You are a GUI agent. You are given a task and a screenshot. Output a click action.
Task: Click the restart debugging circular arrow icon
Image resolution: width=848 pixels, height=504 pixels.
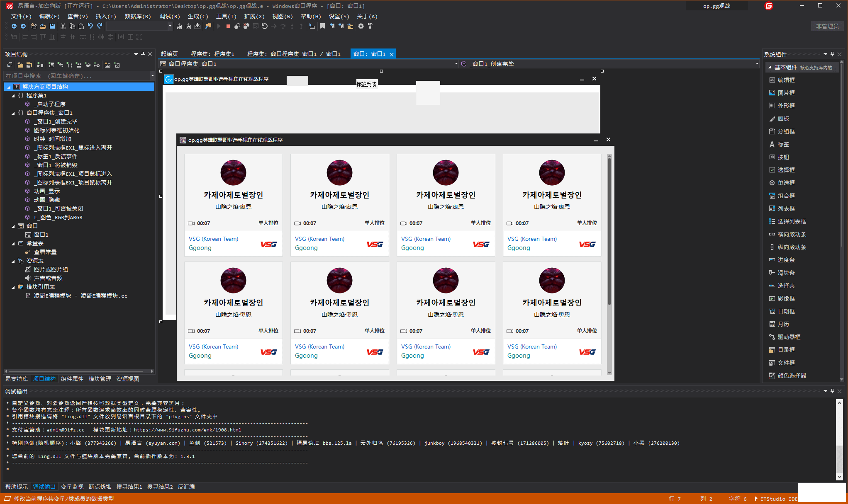(264, 26)
